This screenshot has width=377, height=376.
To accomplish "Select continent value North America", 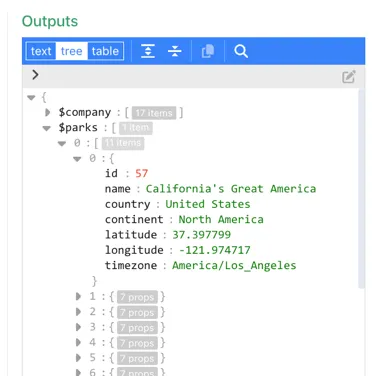I will (221, 219).
